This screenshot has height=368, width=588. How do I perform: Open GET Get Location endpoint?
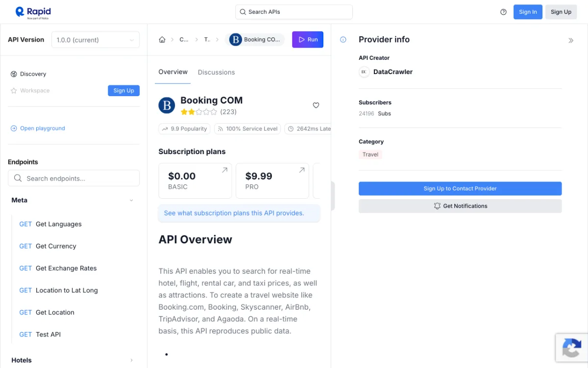pos(47,313)
